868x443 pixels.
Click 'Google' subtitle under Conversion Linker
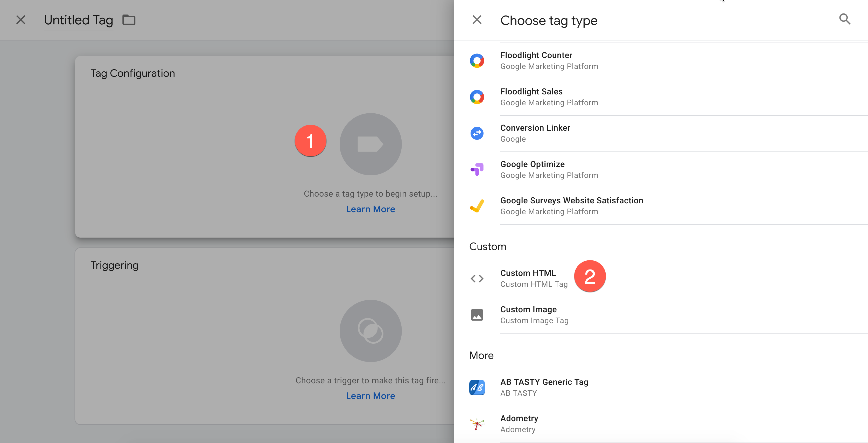tap(513, 139)
